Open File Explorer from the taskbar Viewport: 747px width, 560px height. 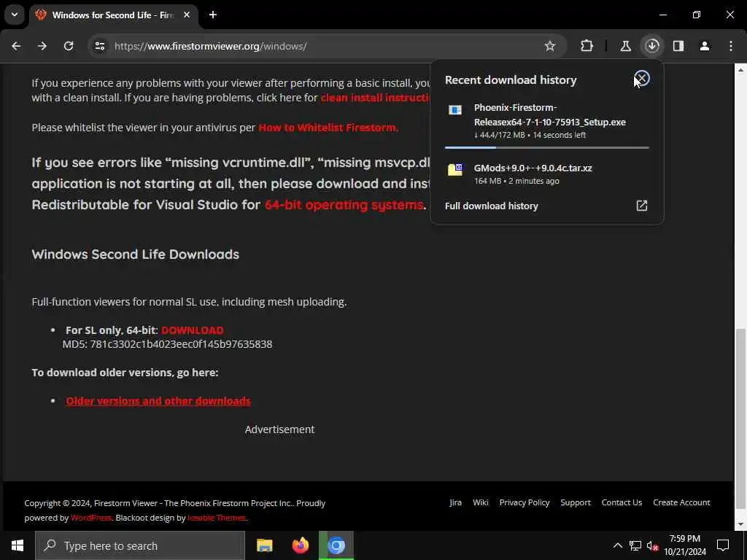point(264,545)
